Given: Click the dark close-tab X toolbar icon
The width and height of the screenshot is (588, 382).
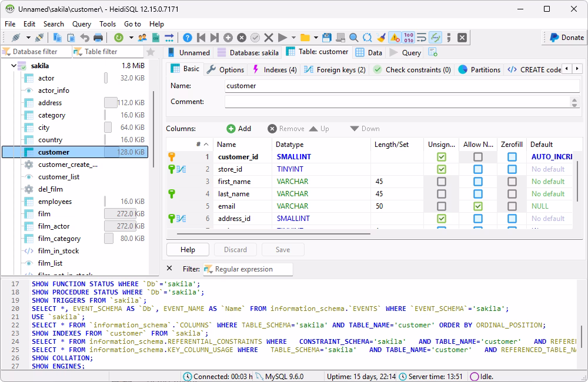Looking at the screenshot, I should click(462, 38).
